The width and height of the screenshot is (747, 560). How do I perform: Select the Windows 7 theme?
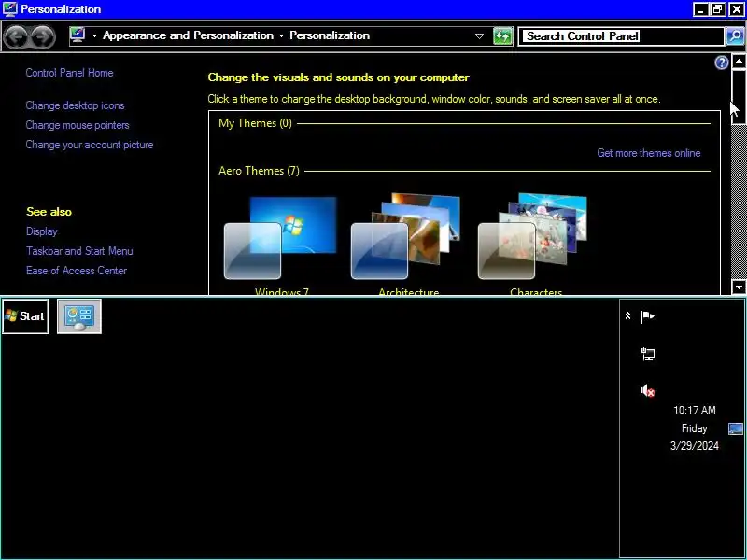[x=281, y=244]
